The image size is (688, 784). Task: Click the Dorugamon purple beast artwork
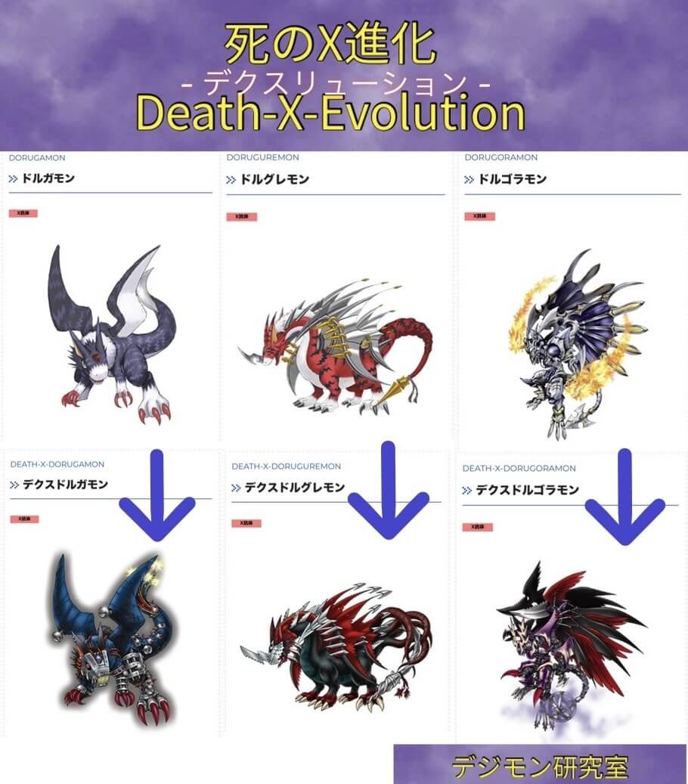tap(113, 333)
